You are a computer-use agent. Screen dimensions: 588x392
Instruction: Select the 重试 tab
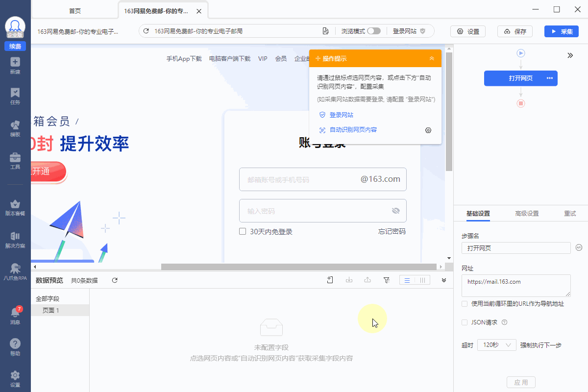click(x=570, y=214)
